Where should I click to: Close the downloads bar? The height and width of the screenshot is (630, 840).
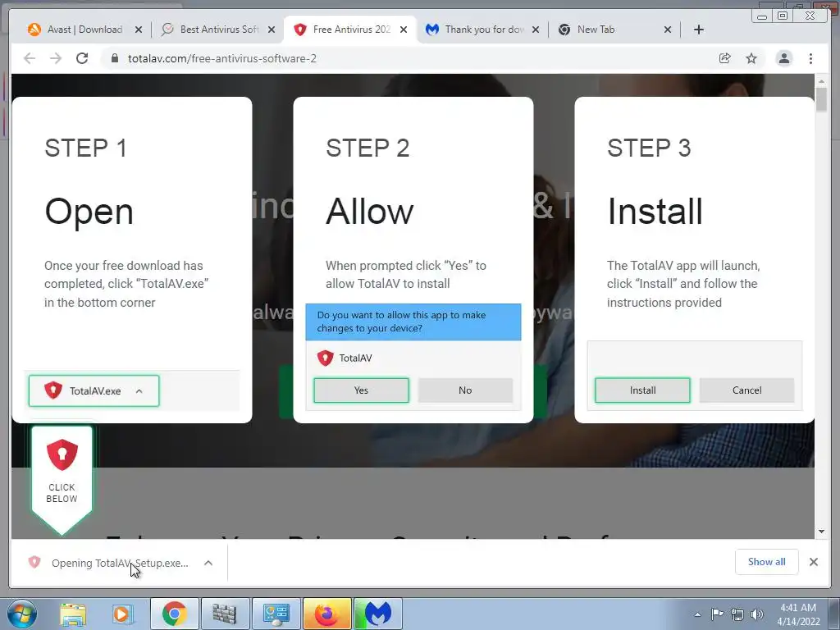pos(814,562)
